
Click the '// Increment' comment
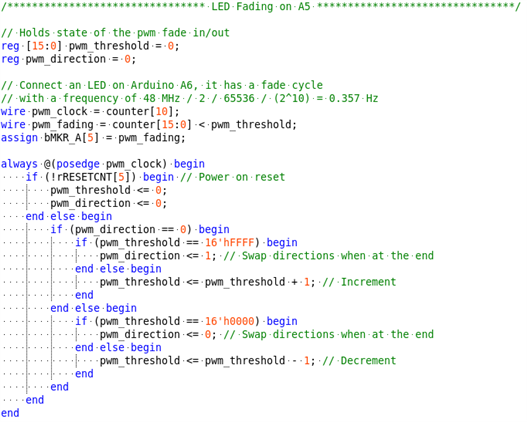point(359,282)
